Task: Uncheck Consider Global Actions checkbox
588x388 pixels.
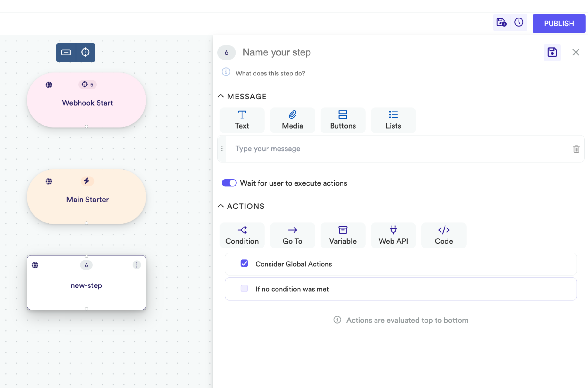Action: [244, 264]
